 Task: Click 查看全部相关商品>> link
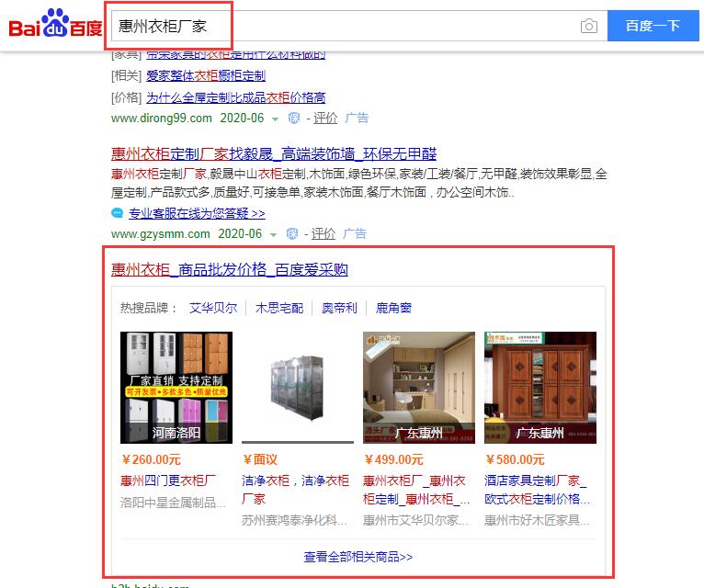click(358, 557)
